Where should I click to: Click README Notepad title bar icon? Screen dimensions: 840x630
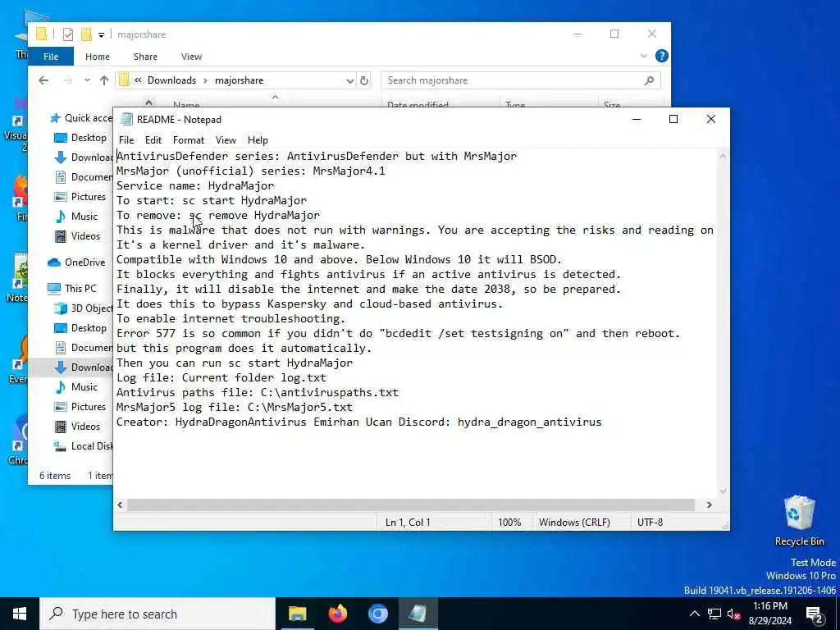[126, 119]
